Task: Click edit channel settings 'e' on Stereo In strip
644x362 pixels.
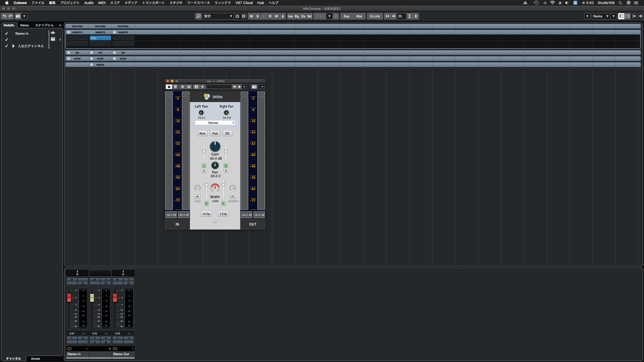Action: click(x=83, y=283)
